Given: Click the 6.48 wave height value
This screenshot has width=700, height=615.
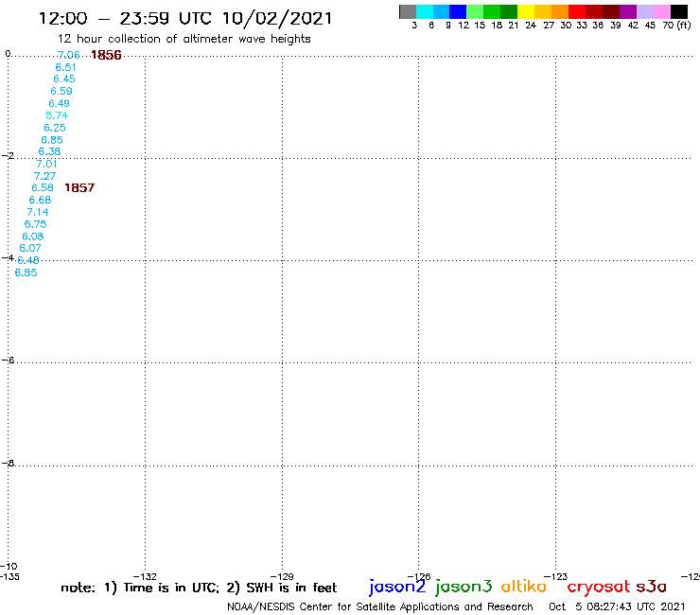Looking at the screenshot, I should pyautogui.click(x=28, y=260).
